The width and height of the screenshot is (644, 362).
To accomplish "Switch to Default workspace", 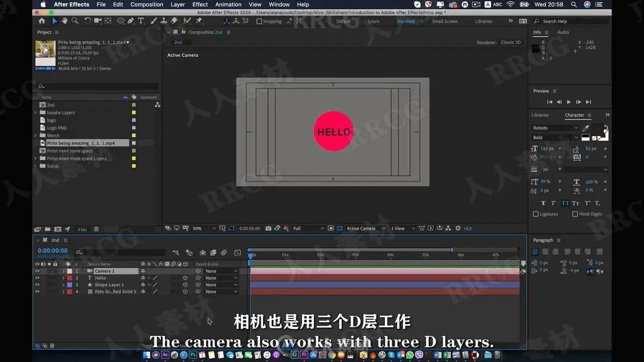I will (343, 21).
